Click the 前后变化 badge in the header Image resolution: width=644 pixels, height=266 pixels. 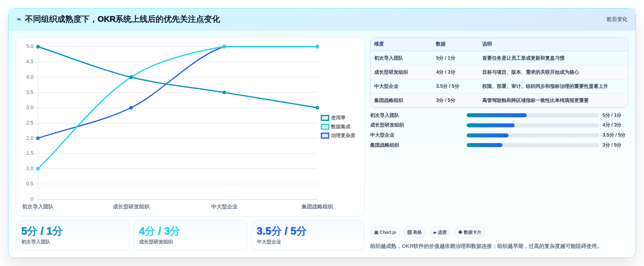(x=617, y=19)
